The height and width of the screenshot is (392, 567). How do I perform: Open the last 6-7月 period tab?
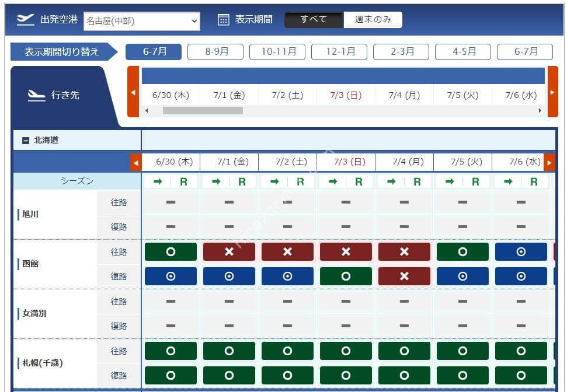click(x=525, y=52)
